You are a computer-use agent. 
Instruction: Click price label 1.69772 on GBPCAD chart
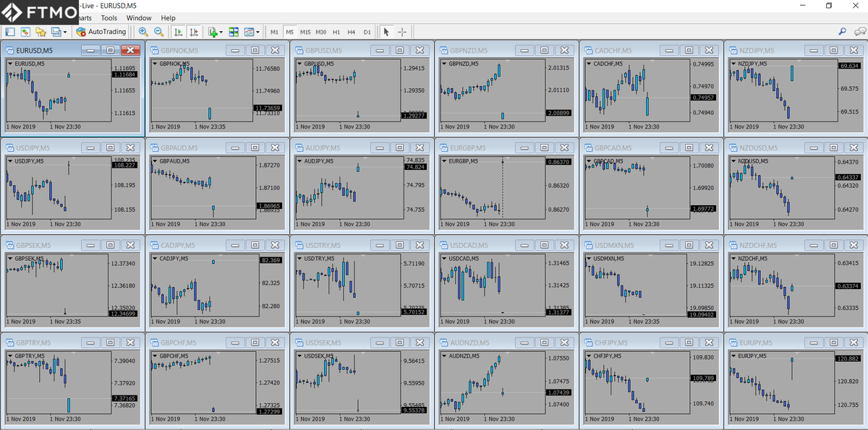tap(704, 209)
